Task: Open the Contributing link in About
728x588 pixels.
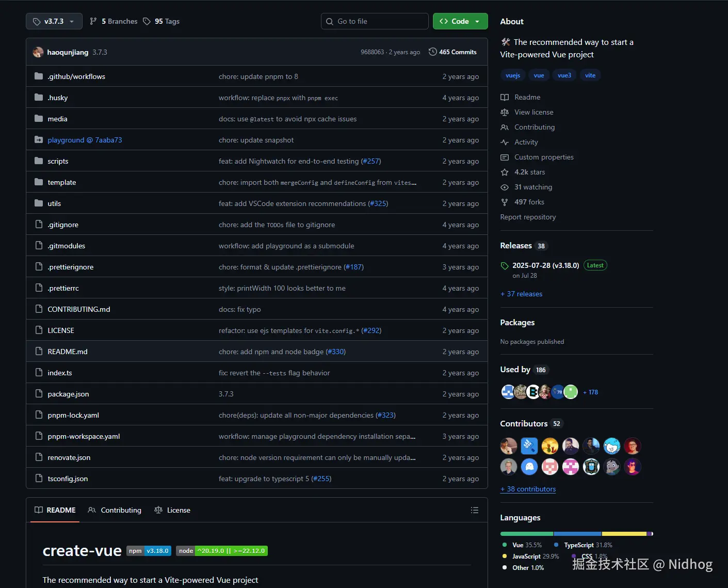Action: [528, 127]
